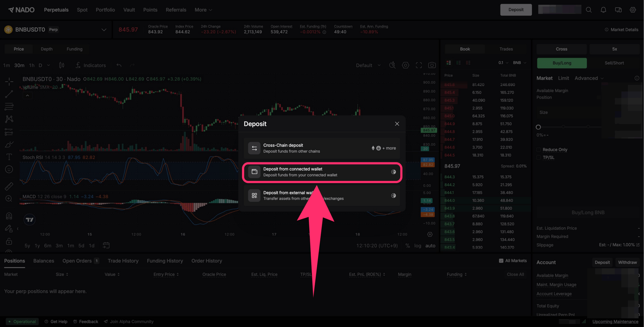The image size is (644, 327).
Task: Toggle fullscreen chart mode
Action: point(419,65)
